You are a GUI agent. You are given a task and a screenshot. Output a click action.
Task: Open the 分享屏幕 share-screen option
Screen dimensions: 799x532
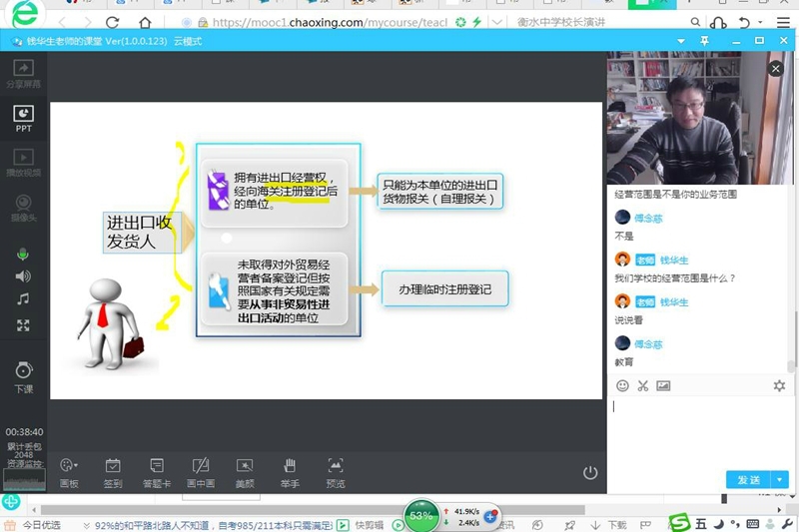[x=23, y=74]
